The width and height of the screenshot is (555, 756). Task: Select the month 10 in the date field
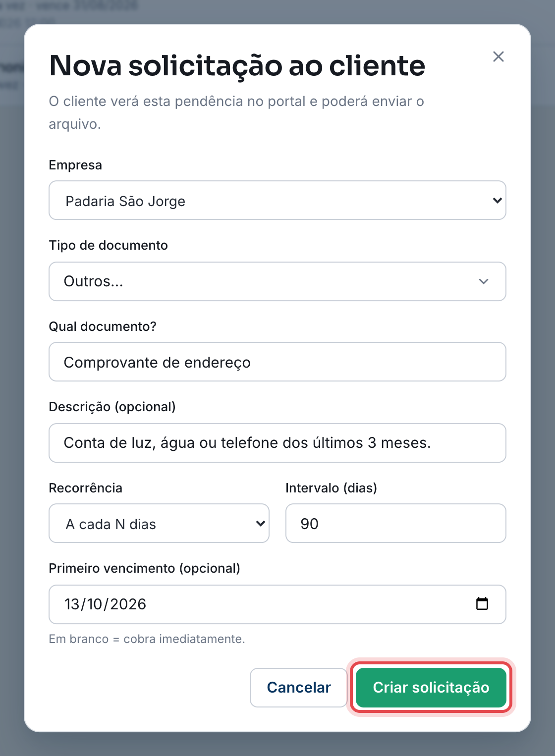coord(95,604)
